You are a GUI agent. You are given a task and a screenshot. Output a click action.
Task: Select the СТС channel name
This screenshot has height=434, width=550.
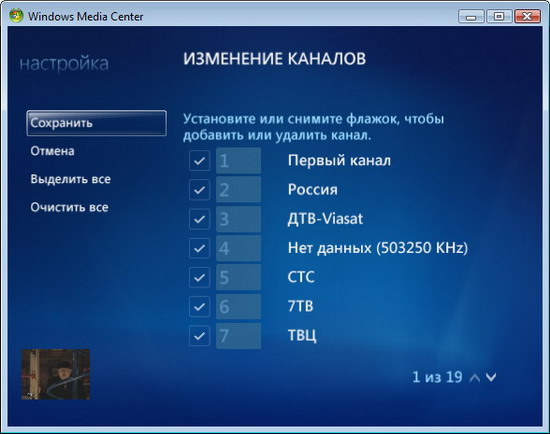(x=301, y=277)
